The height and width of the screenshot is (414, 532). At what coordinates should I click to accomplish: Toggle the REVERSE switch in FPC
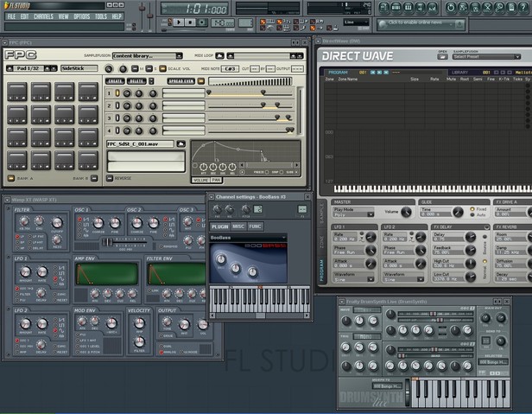(110, 178)
